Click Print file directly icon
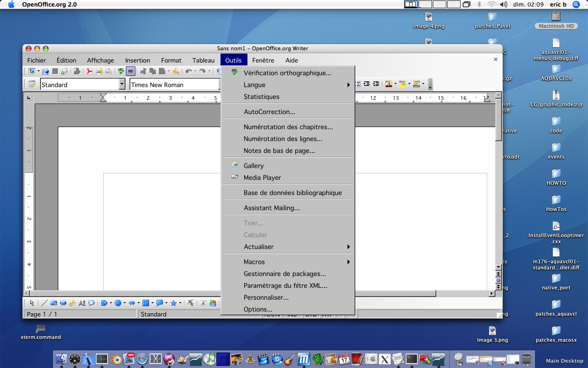 (x=99, y=71)
